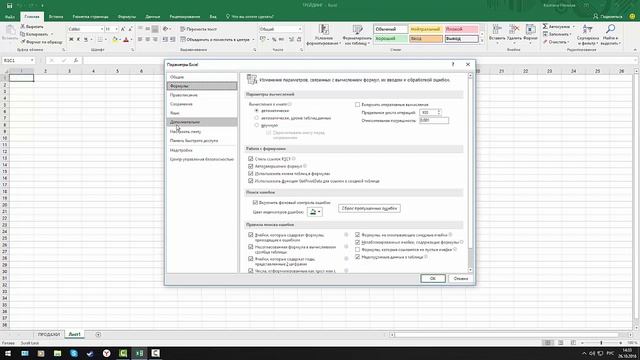Toggle Formula AutoComplete checkbox
640x360 pixels.
251,166
